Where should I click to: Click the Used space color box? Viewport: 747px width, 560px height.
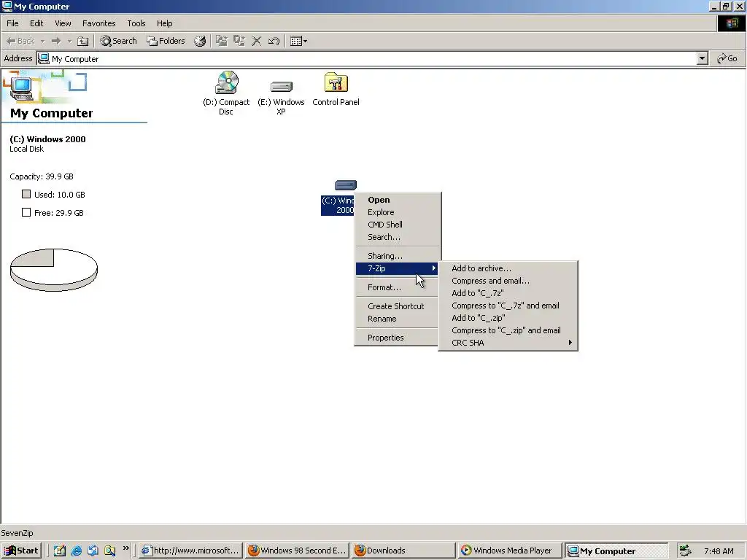point(26,194)
